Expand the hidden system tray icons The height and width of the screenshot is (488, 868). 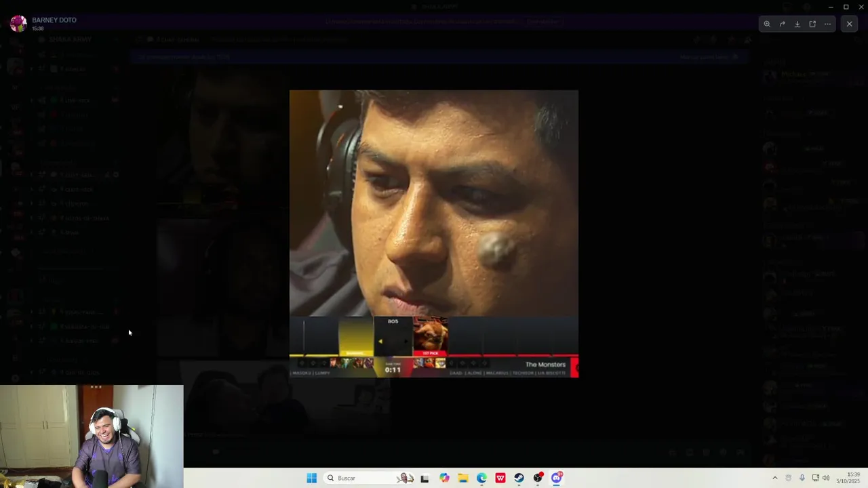point(775,478)
